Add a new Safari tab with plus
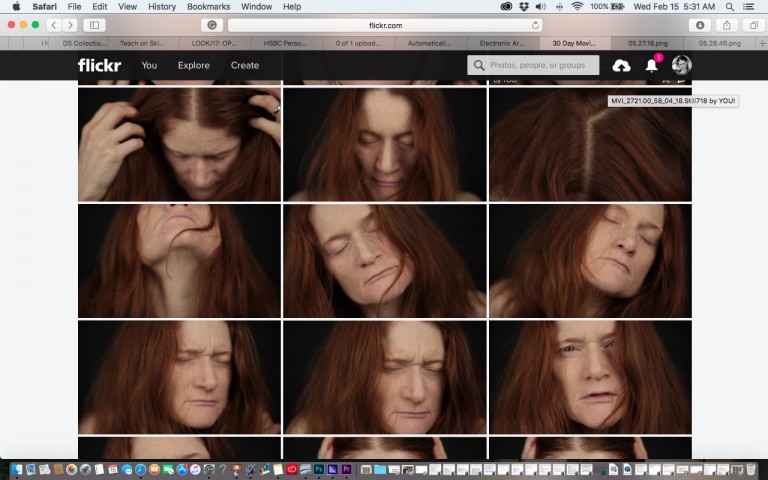Screen dimensions: 768x480 [762, 44]
